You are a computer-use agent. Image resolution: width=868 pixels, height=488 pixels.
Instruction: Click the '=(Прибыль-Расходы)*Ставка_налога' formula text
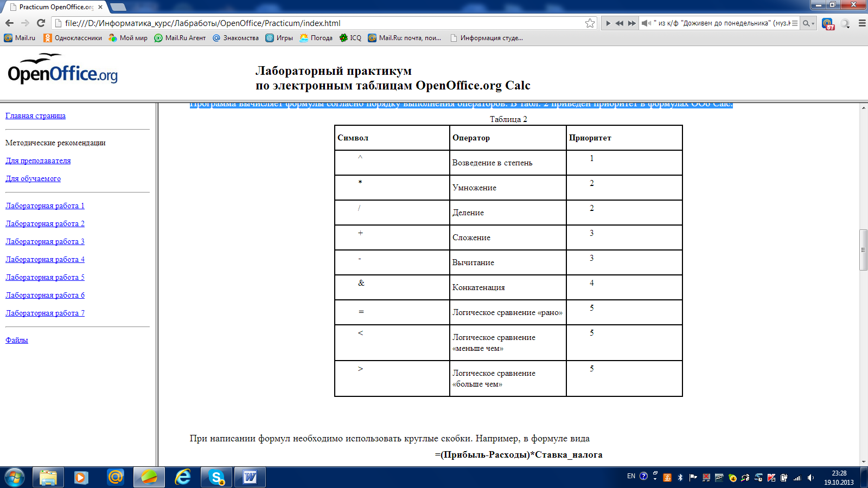point(519,454)
